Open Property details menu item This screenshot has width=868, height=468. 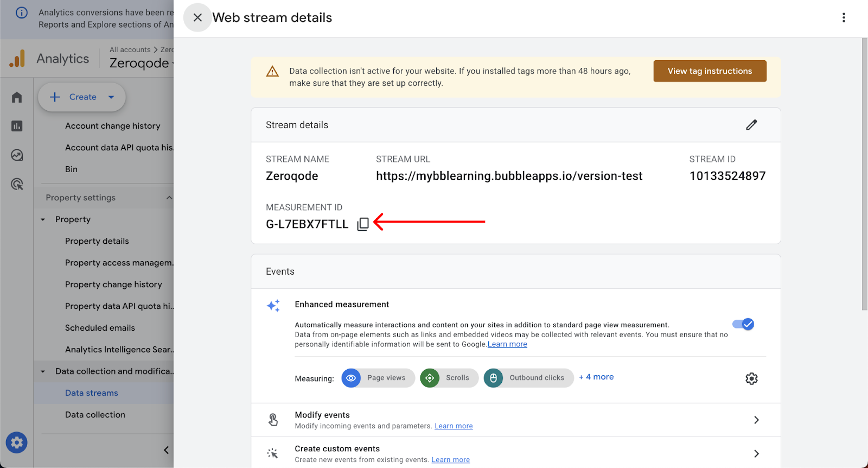(x=97, y=241)
